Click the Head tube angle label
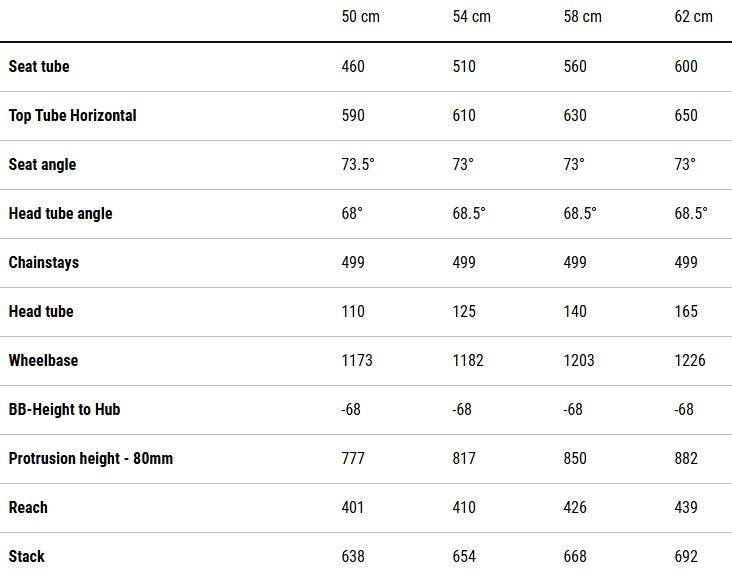The height and width of the screenshot is (574, 732). (x=60, y=213)
